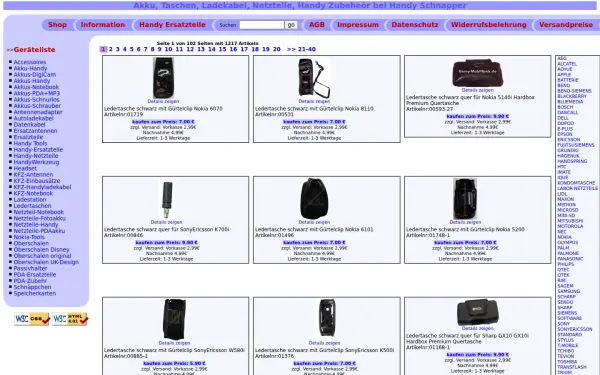600x375 pixels.
Task: Click the W3C CSS validation badge
Action: (32, 319)
